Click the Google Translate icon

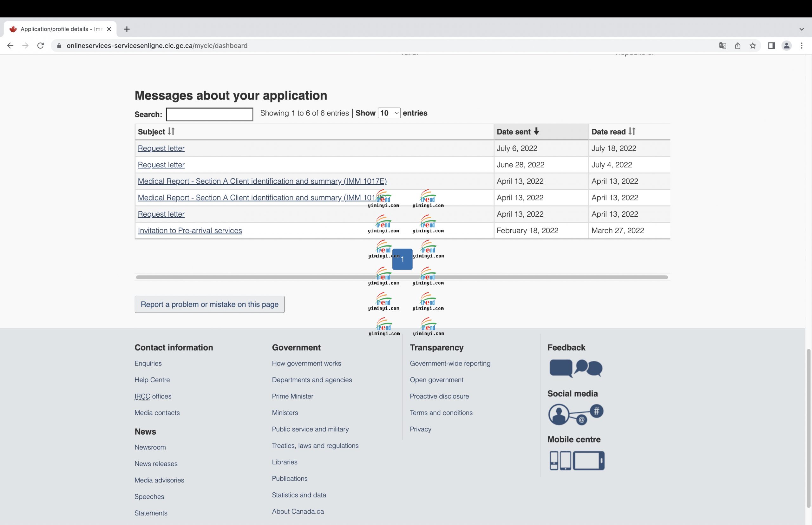point(722,46)
